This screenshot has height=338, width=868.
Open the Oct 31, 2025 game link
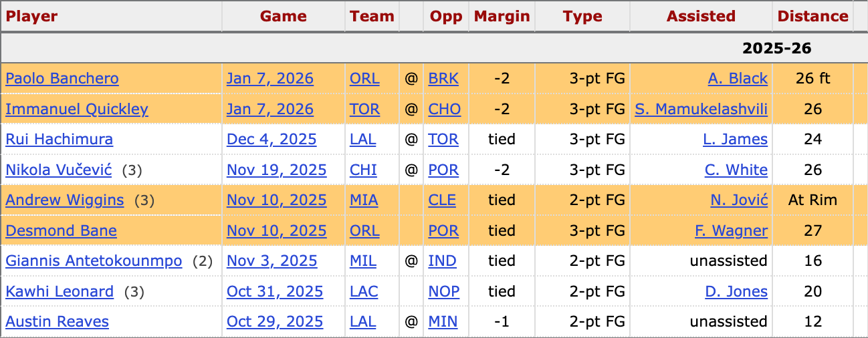(x=275, y=292)
